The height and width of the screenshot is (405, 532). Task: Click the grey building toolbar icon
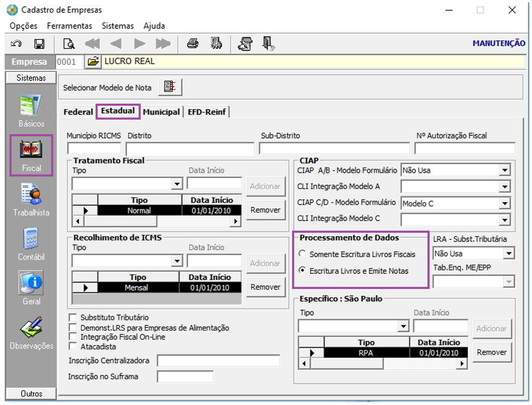click(x=216, y=44)
